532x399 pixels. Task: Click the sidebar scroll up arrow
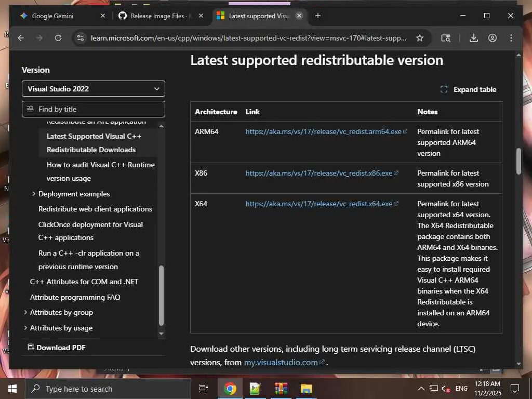point(162,126)
